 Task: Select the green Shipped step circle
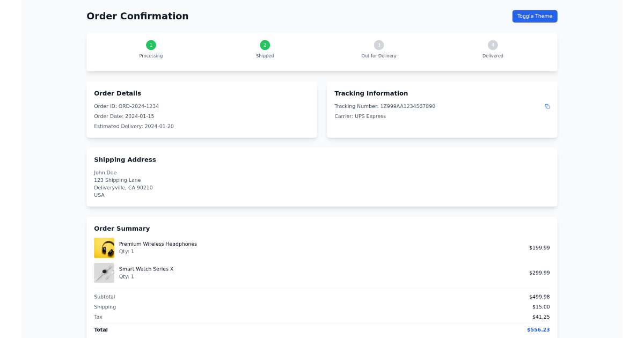[x=265, y=45]
